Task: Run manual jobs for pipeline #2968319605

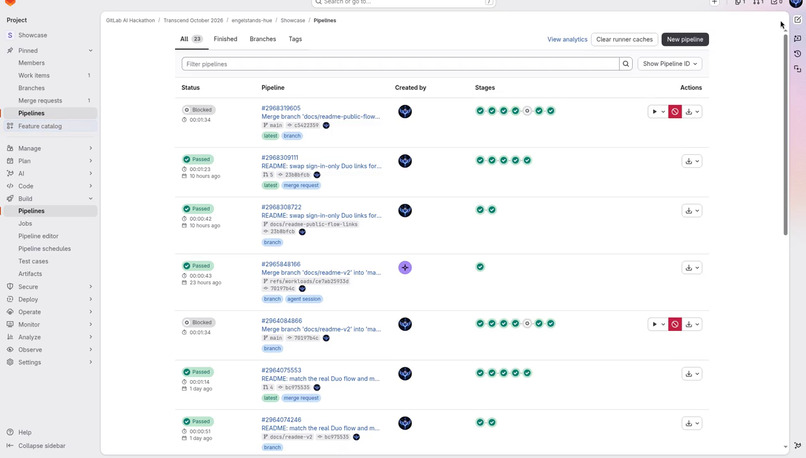Action: tap(657, 112)
